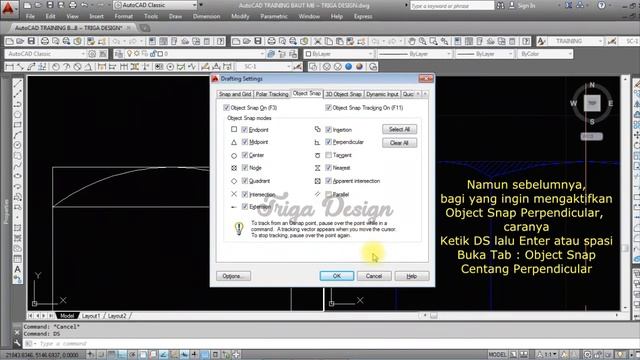Click the Options... button
Screen dimensions: 640x360
click(x=233, y=276)
